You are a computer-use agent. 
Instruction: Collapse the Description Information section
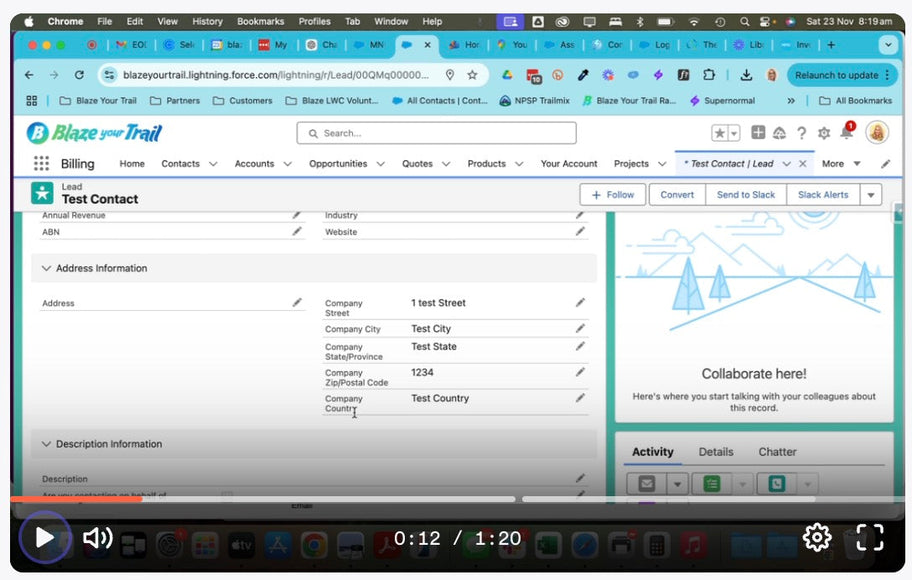coord(46,444)
